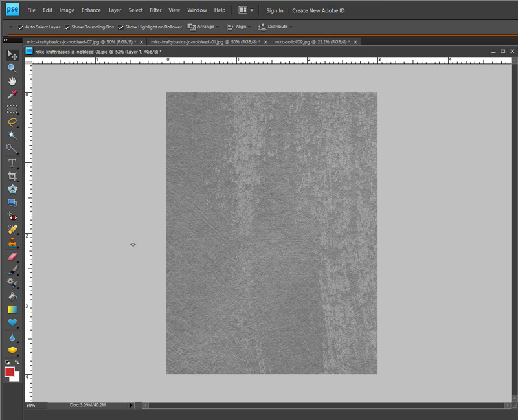Select the Blur tool

click(12, 337)
